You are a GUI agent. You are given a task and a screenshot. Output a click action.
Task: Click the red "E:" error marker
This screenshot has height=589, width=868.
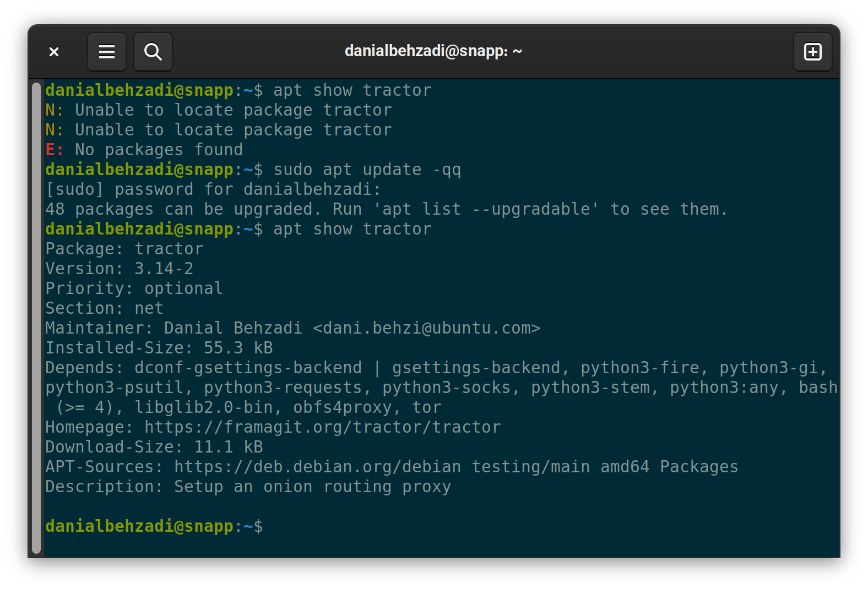(55, 150)
